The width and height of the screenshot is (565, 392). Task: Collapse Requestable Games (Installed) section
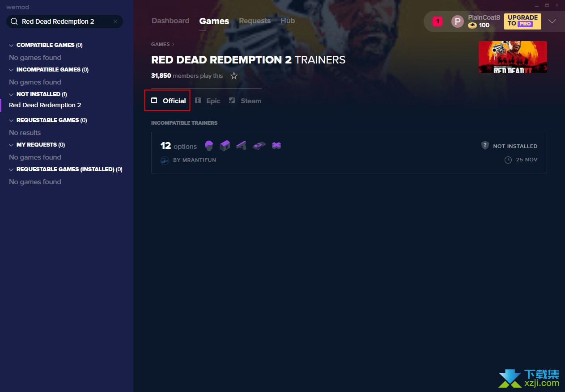[x=11, y=169]
